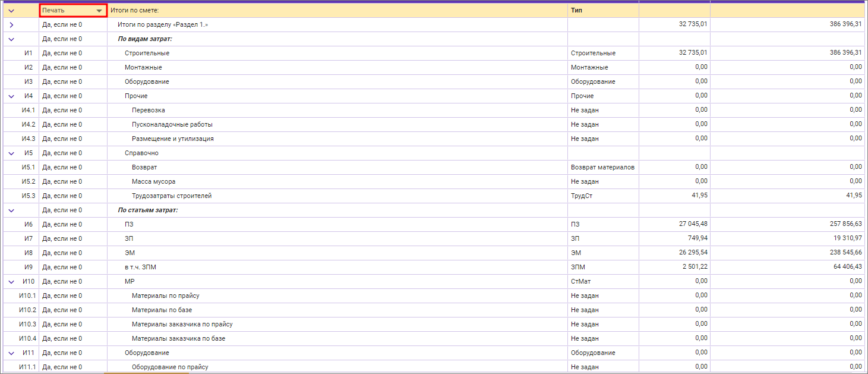Expand Итоги по разделу «Раздел 1.» row

(11, 25)
